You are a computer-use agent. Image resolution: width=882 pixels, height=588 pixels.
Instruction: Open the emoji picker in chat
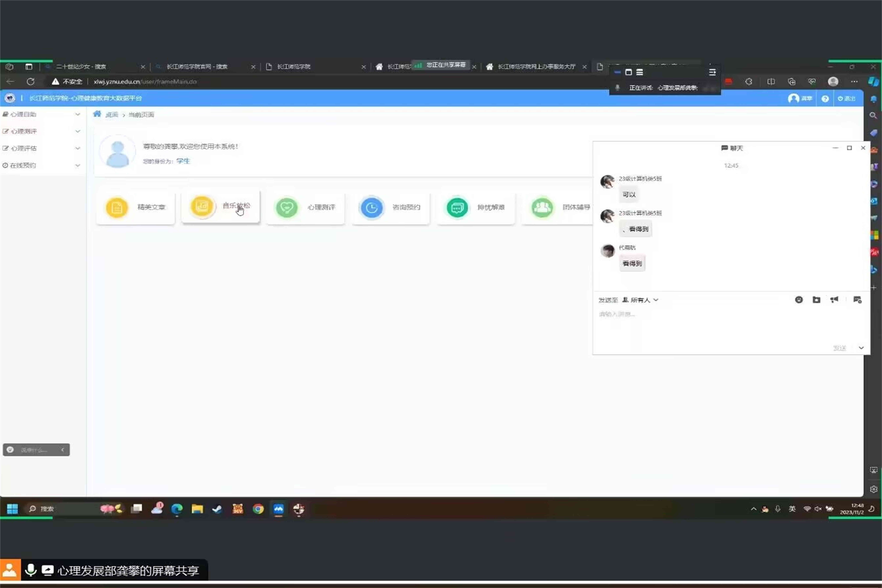(799, 300)
